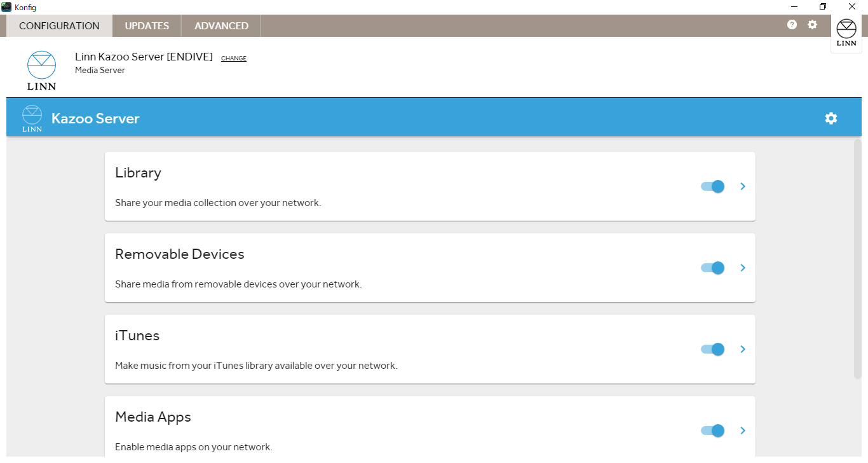Screen dimensions: 868x463
Task: Switch to the ADVANCED tab
Action: pyautogui.click(x=221, y=26)
